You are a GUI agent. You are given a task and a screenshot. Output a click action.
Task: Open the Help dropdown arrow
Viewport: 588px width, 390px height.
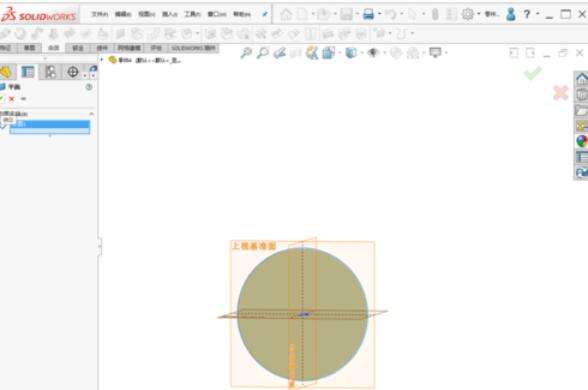pos(538,14)
